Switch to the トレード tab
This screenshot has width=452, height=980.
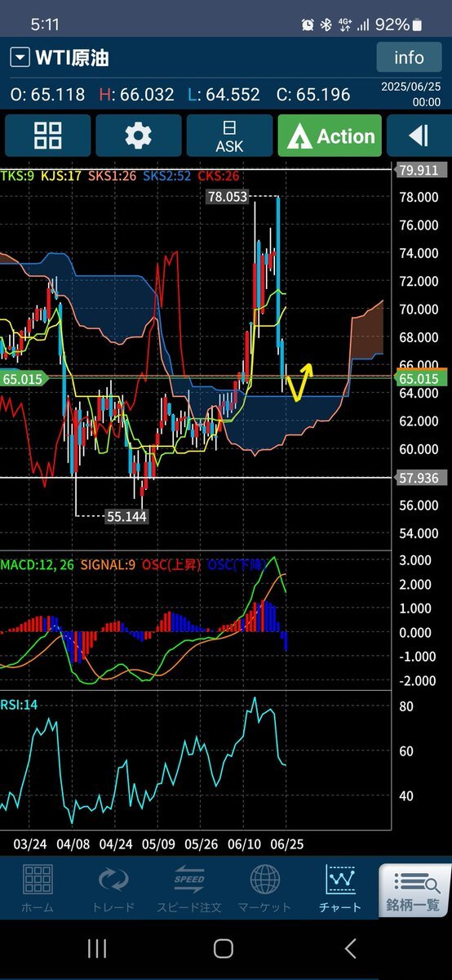click(113, 889)
